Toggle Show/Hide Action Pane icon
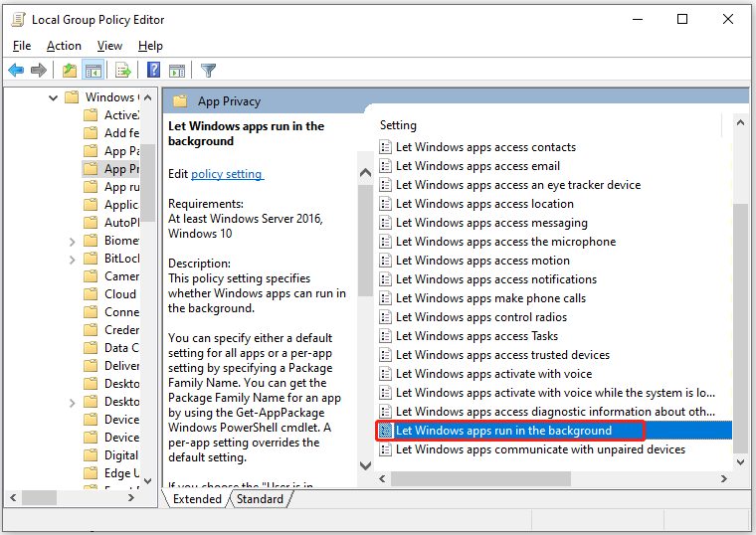756x535 pixels. [177, 71]
